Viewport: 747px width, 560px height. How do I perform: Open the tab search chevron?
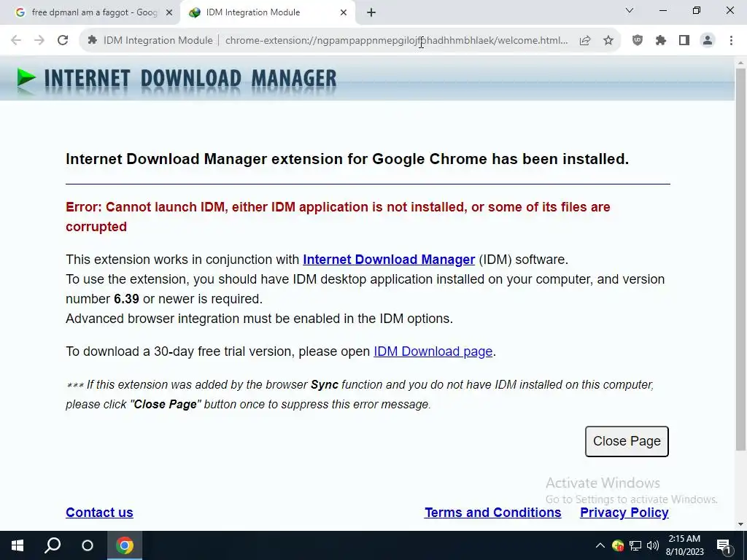pos(630,10)
